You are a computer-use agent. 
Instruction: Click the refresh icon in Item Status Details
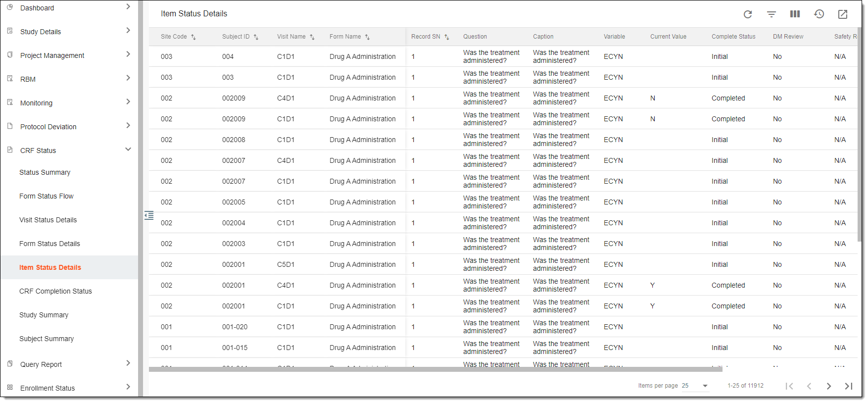point(748,14)
